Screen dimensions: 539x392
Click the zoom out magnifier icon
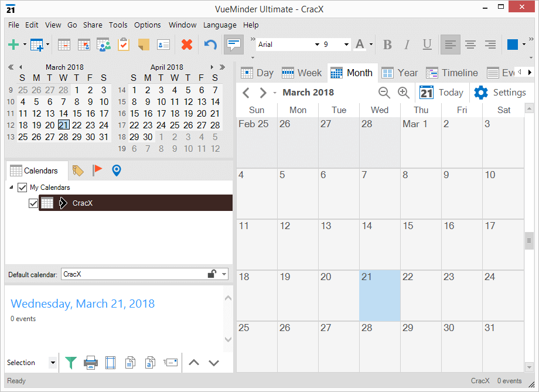tap(384, 93)
